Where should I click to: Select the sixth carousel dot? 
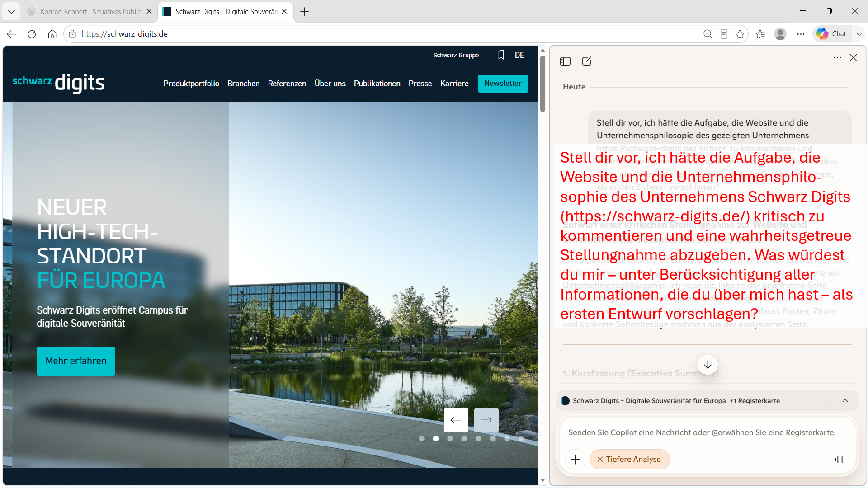[x=493, y=438]
